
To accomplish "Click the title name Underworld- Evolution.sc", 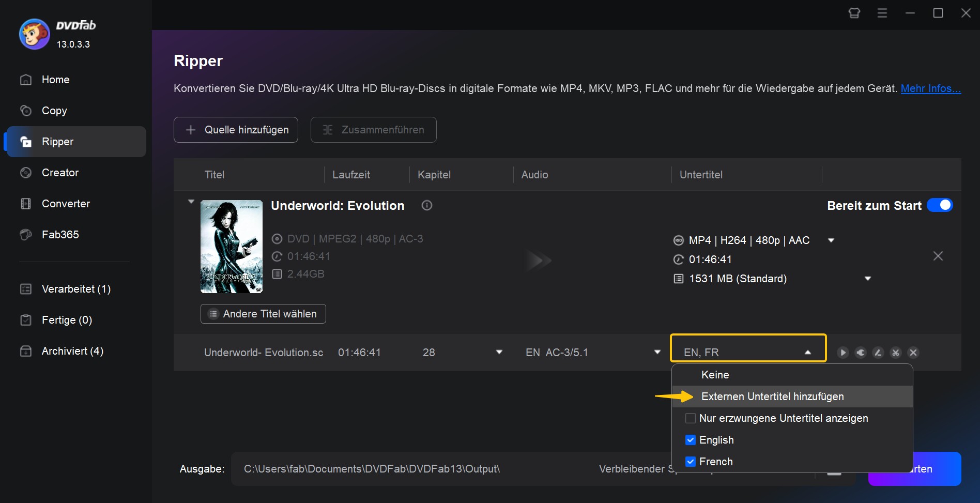I will [x=264, y=353].
